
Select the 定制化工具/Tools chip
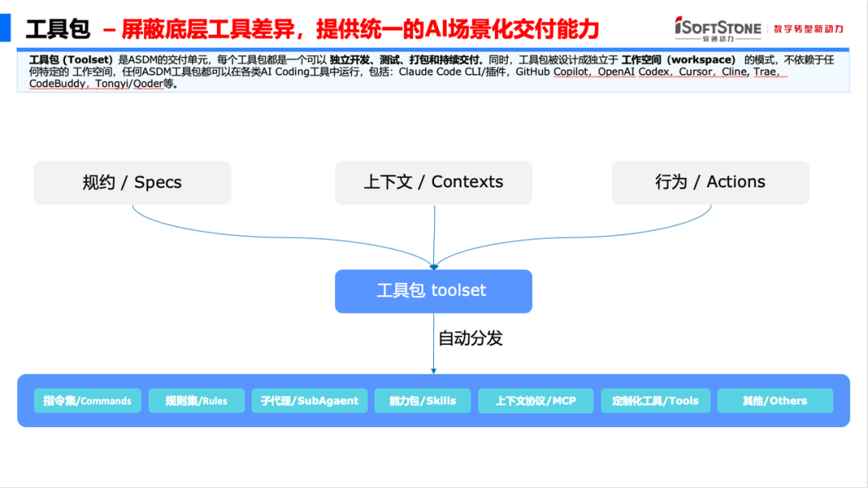coord(656,400)
